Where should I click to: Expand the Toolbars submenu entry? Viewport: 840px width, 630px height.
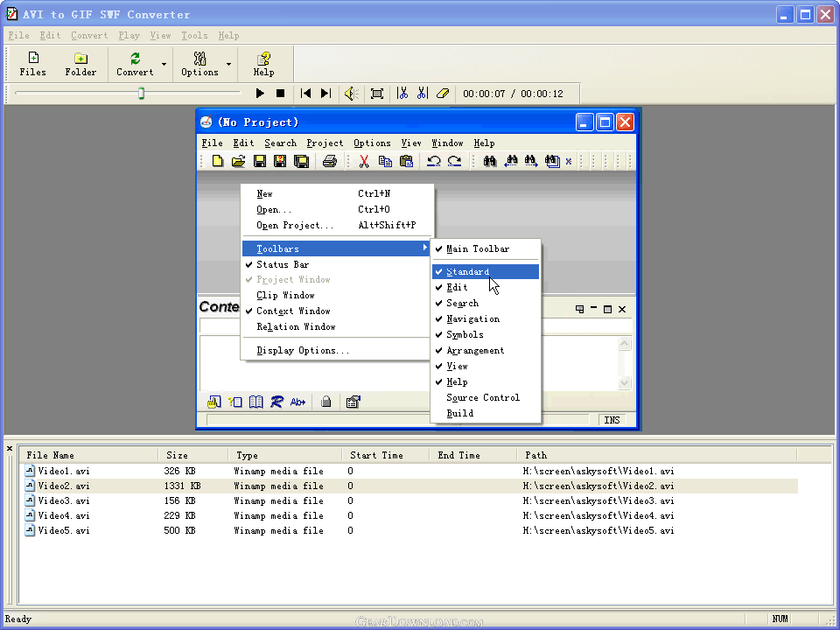pos(336,248)
